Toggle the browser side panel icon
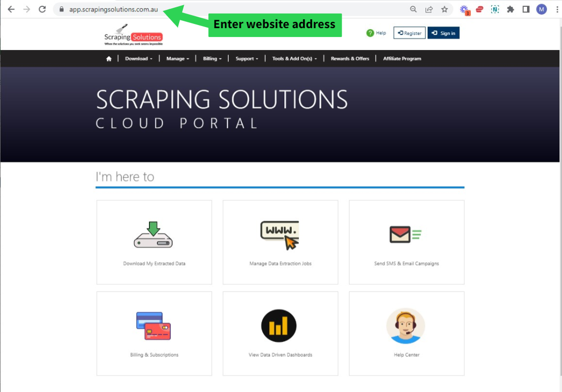Viewport: 562px width, 392px height. pyautogui.click(x=526, y=9)
